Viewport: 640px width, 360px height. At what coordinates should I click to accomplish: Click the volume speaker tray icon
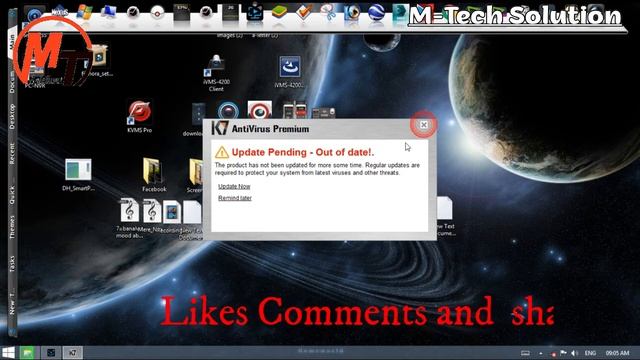click(x=574, y=353)
